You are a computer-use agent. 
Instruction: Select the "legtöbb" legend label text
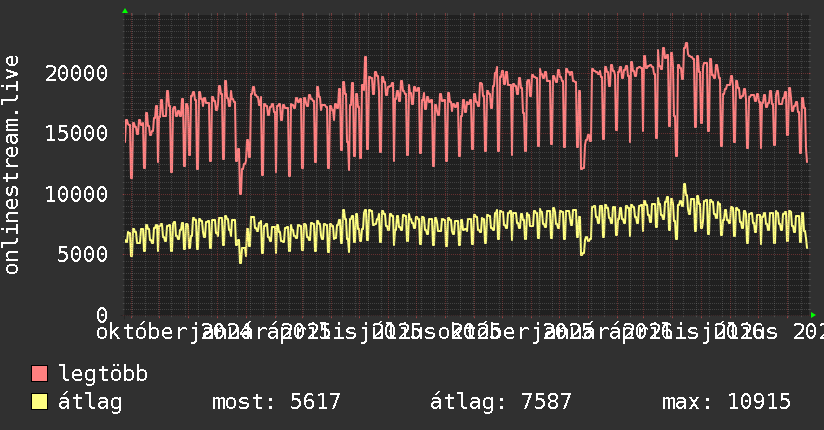tap(103, 373)
